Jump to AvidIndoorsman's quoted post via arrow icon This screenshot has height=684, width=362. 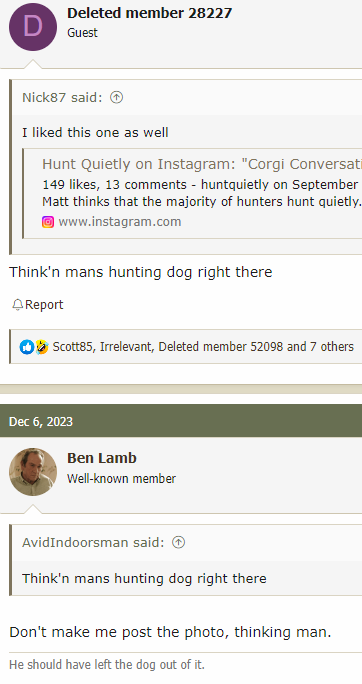(178, 542)
